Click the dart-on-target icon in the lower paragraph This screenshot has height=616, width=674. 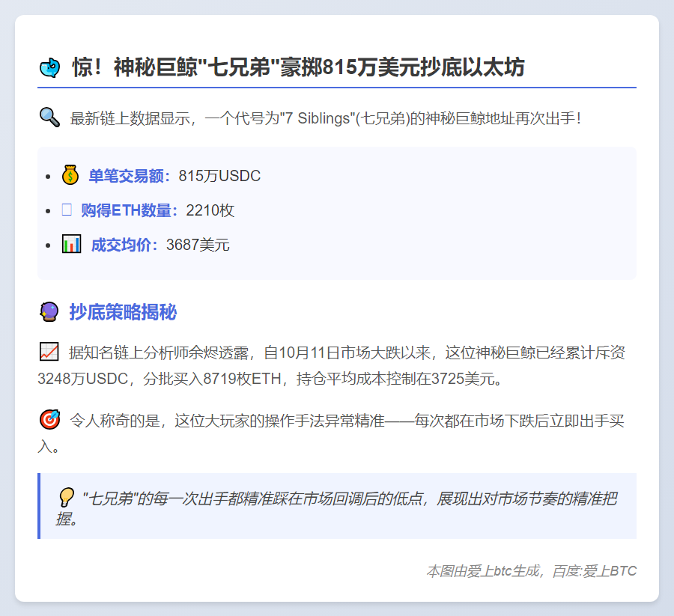click(49, 418)
